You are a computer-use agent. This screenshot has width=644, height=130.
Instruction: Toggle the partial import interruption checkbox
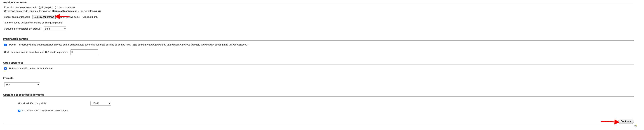pyautogui.click(x=6, y=45)
